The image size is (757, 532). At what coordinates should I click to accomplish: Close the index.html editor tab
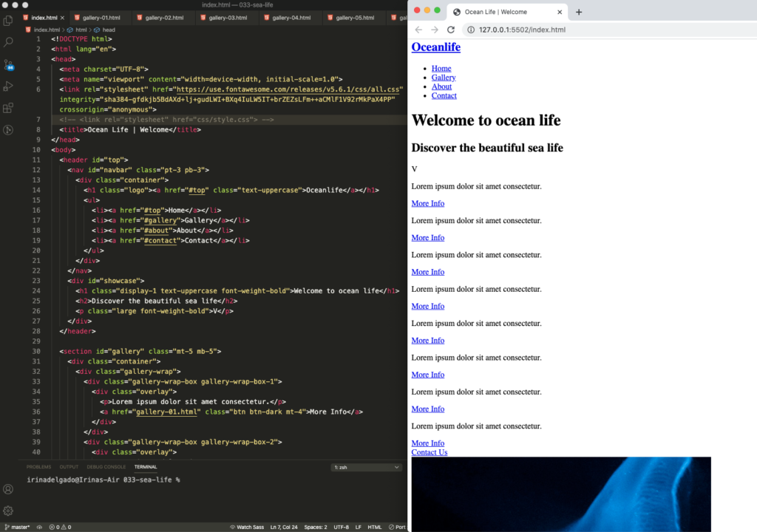click(x=62, y=18)
